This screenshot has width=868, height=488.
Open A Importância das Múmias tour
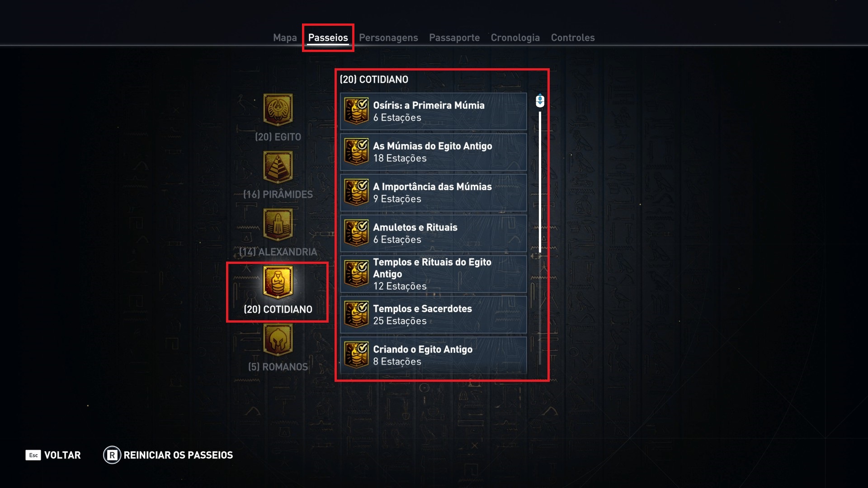click(434, 192)
